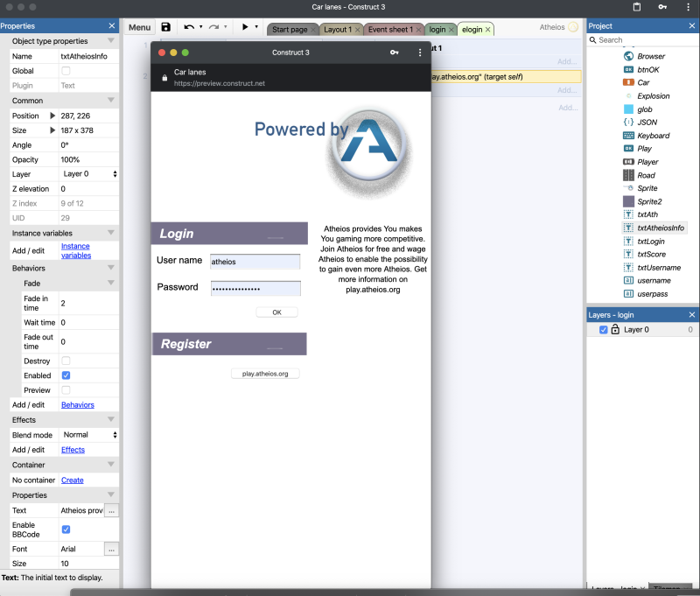The width and height of the screenshot is (700, 596).
Task: Open the Font property ellipsis button
Action: click(x=112, y=549)
